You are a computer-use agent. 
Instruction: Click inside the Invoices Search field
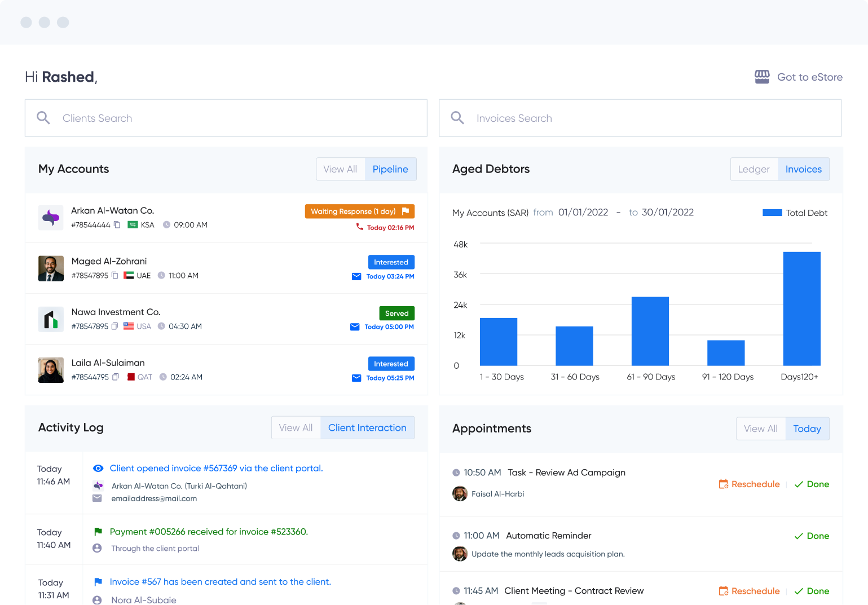pos(564,118)
